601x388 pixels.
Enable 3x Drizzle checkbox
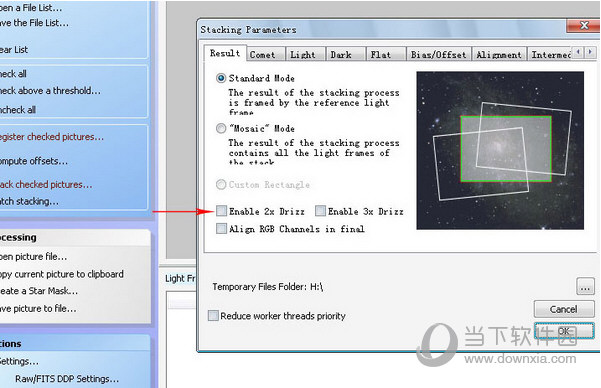pos(320,211)
